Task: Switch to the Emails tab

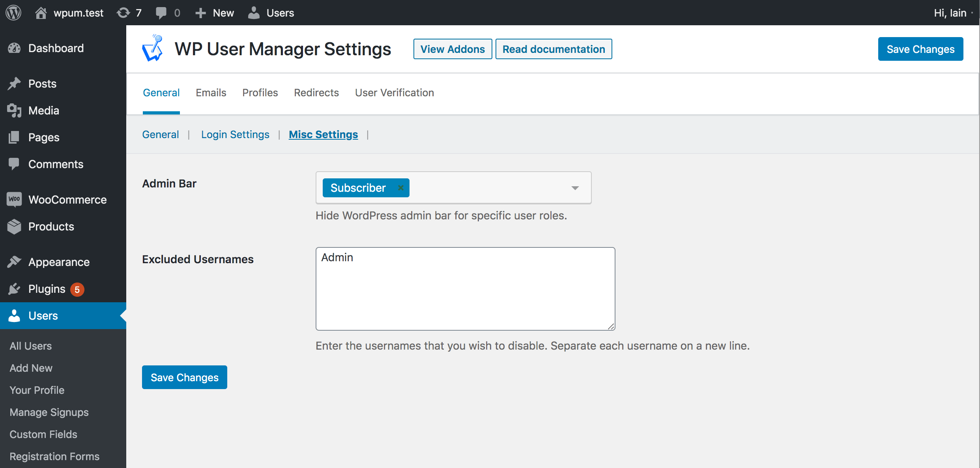Action: pyautogui.click(x=211, y=92)
